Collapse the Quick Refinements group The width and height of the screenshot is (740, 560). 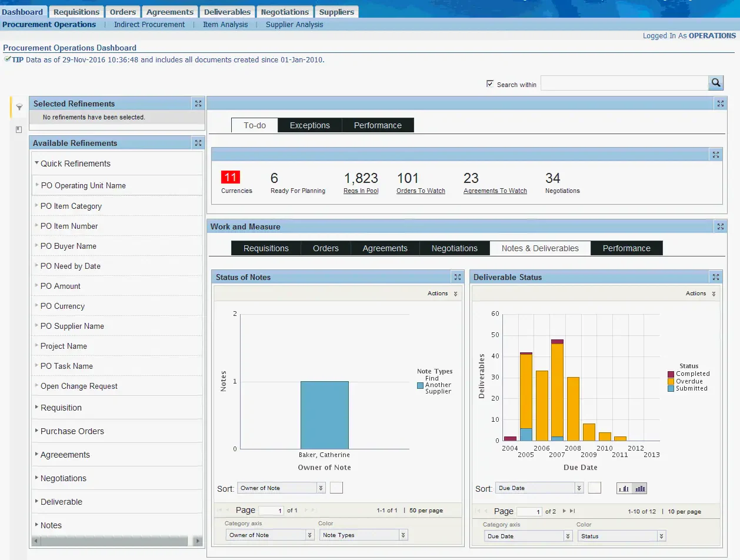pos(37,163)
